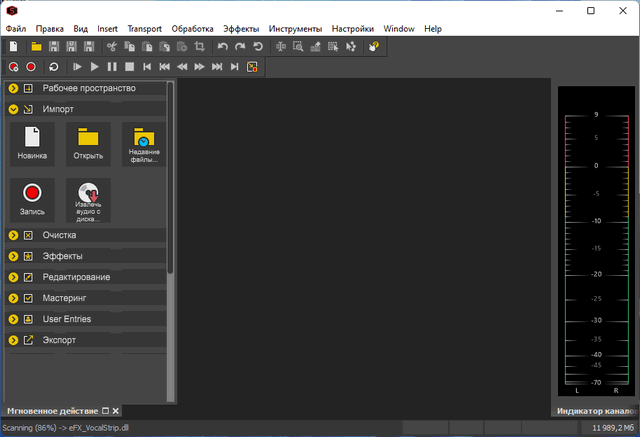Open the Извлечь аудио с диска tile
Viewport: 640px width, 437px height.
(x=88, y=200)
